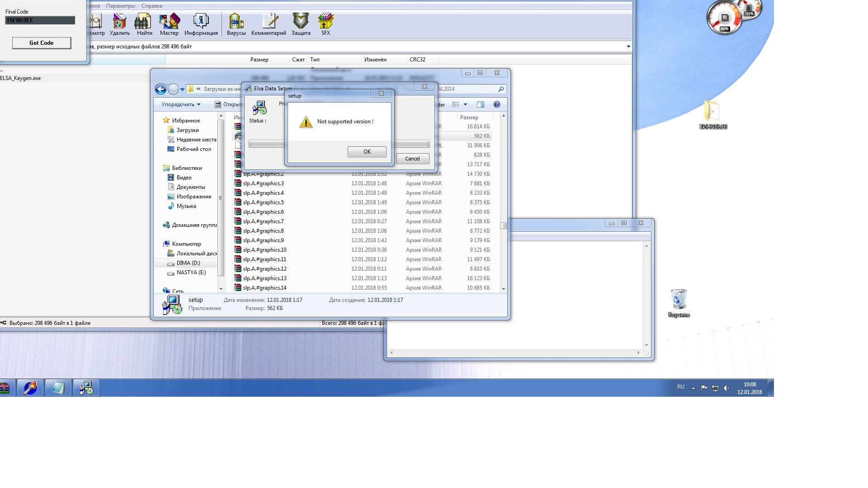868x488 pixels.
Task: Select the DIMA (D:) drive in sidebar
Action: (188, 263)
